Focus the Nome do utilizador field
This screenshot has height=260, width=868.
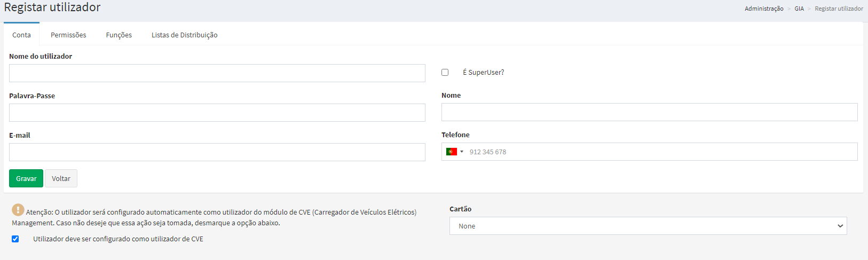pos(217,73)
